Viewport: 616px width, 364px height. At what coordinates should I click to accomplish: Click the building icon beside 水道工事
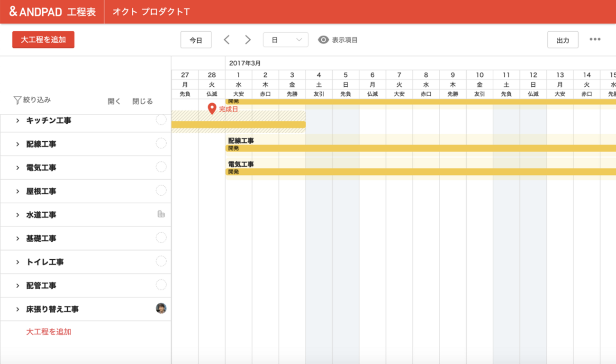(161, 214)
